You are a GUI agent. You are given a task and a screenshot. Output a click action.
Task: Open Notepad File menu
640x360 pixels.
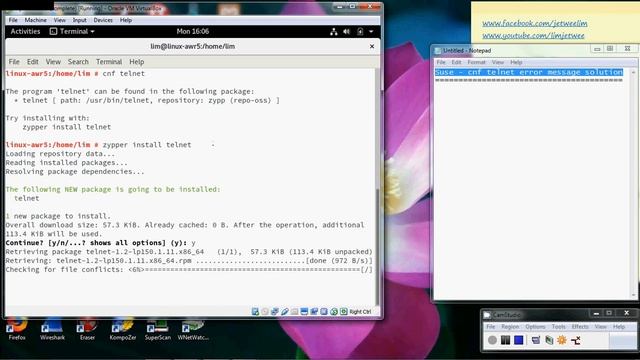[441, 62]
